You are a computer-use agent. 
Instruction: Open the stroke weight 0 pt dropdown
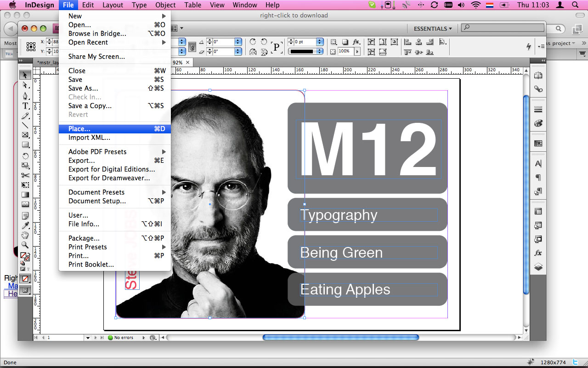tap(320, 42)
